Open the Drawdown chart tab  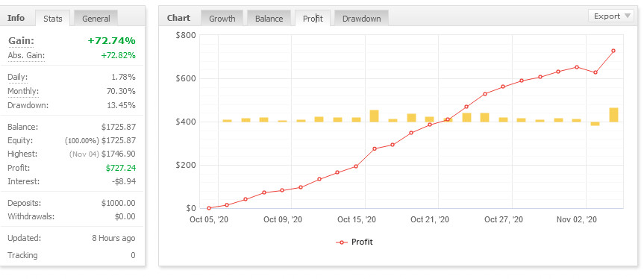[361, 19]
